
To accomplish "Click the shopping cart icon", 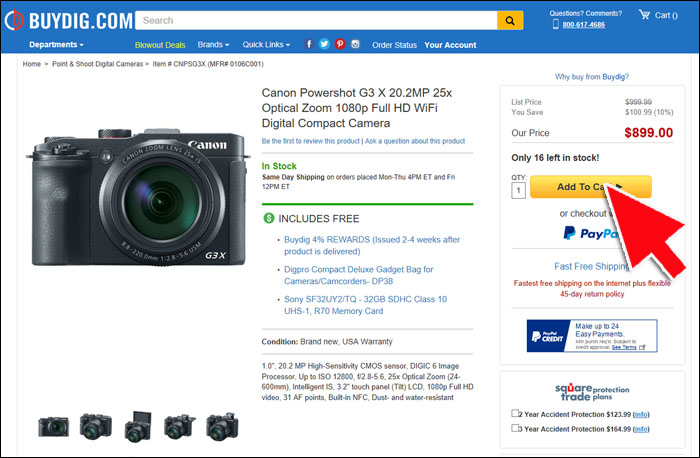I will pyautogui.click(x=644, y=15).
